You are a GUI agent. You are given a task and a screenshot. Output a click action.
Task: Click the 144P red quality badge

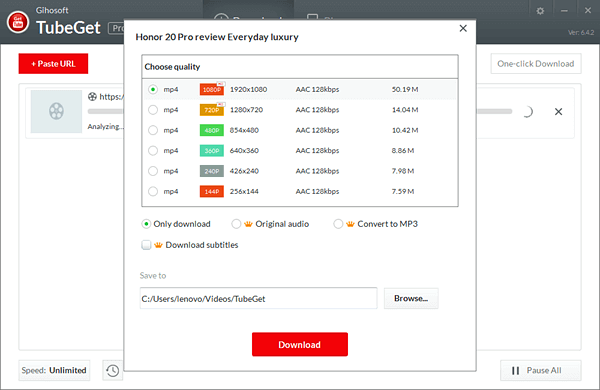click(212, 191)
